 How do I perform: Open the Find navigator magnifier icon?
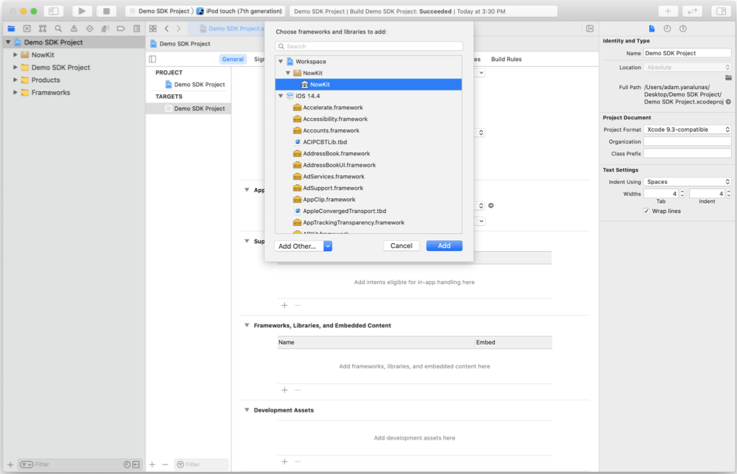(58, 29)
